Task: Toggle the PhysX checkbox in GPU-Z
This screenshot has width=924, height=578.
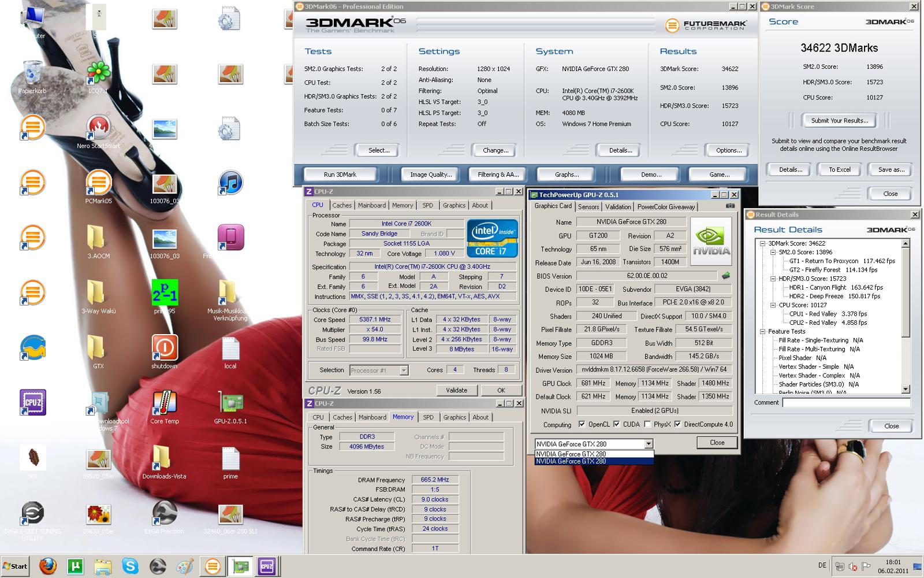Action: [x=648, y=424]
